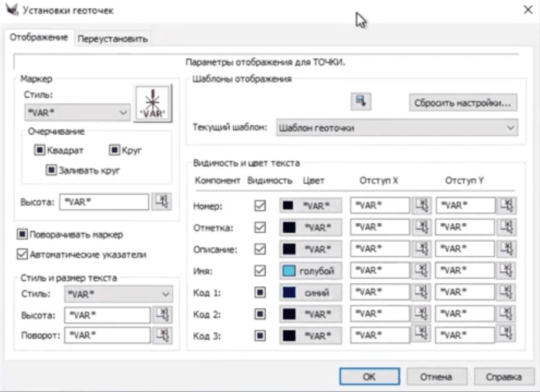Click pick icon for Отметка Отступ Y

(x=506, y=227)
